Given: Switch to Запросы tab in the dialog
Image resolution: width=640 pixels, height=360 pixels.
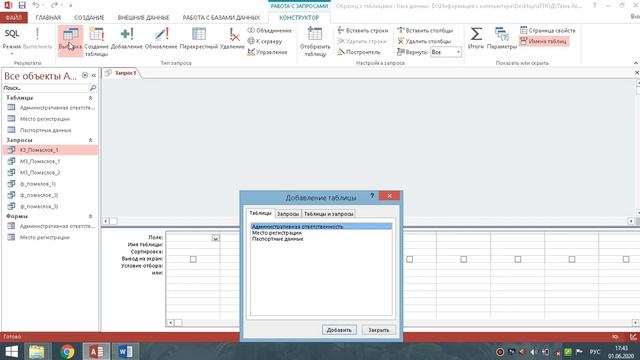Looking at the screenshot, I should 288,214.
